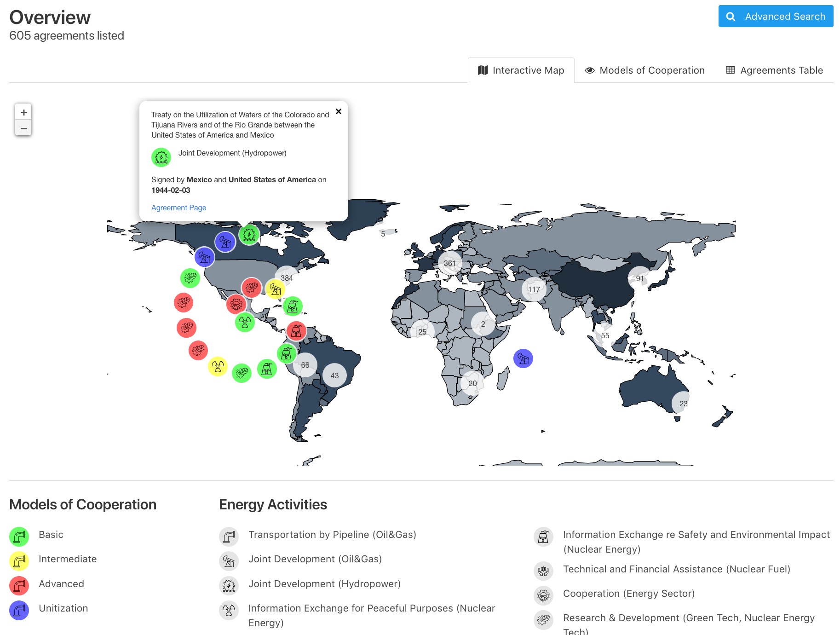Select the green radiation symbol marker
The width and height of the screenshot is (840, 635).
point(245,322)
